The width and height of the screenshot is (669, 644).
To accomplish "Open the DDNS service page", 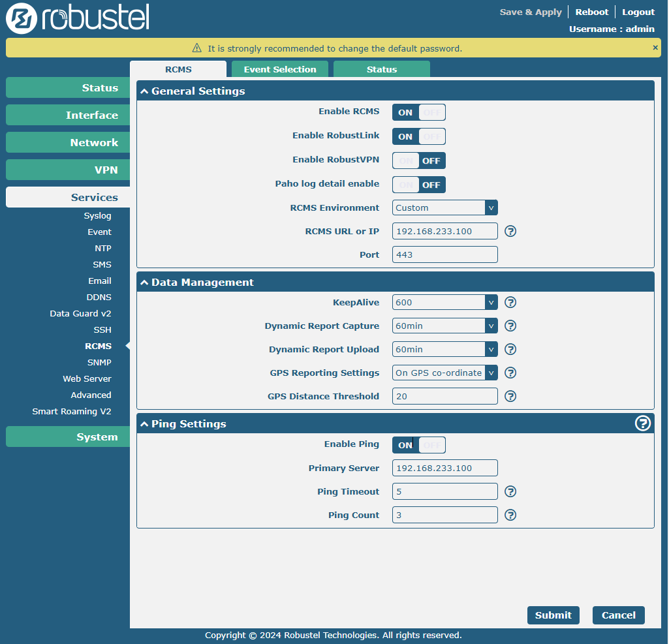I will pos(99,298).
